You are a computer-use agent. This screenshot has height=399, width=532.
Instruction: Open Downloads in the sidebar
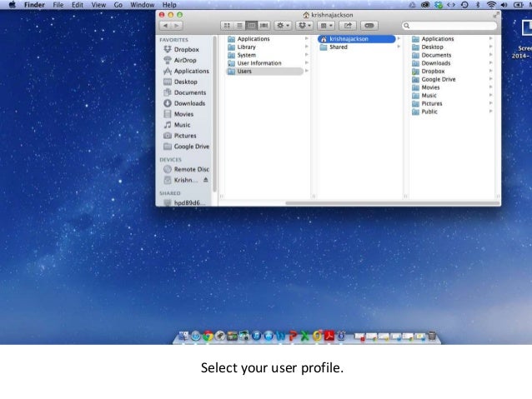click(184, 103)
